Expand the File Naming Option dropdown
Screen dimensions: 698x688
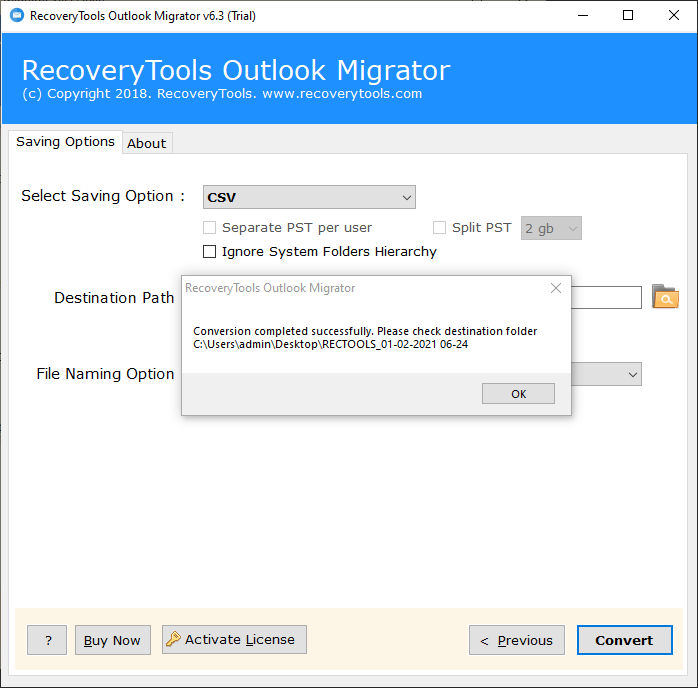606,374
